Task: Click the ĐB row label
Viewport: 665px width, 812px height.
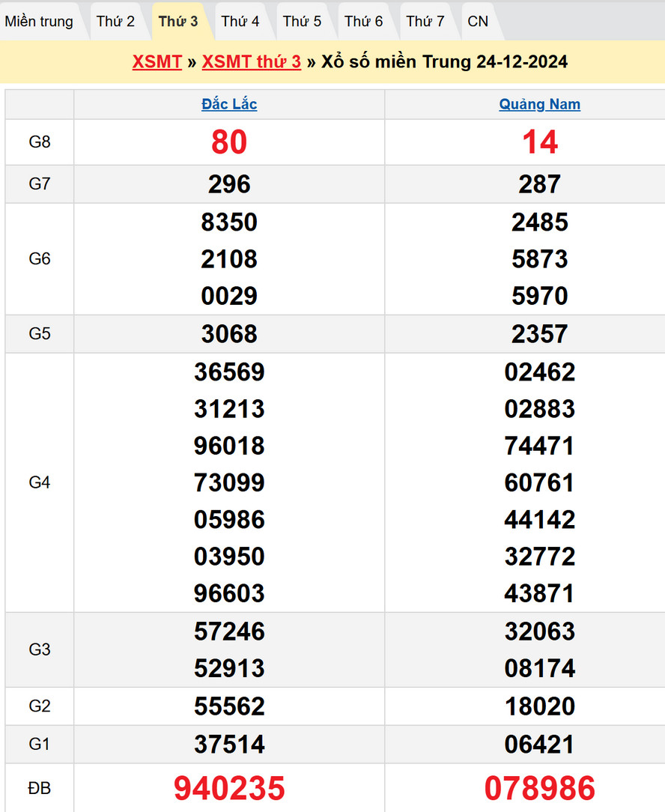Action: [40, 788]
